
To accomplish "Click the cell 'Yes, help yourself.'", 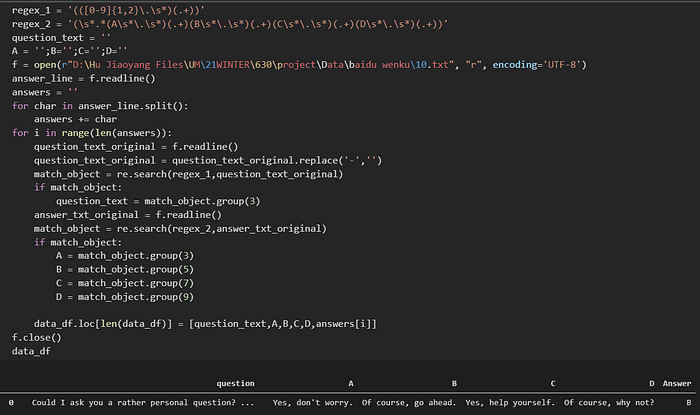I will [510, 403].
